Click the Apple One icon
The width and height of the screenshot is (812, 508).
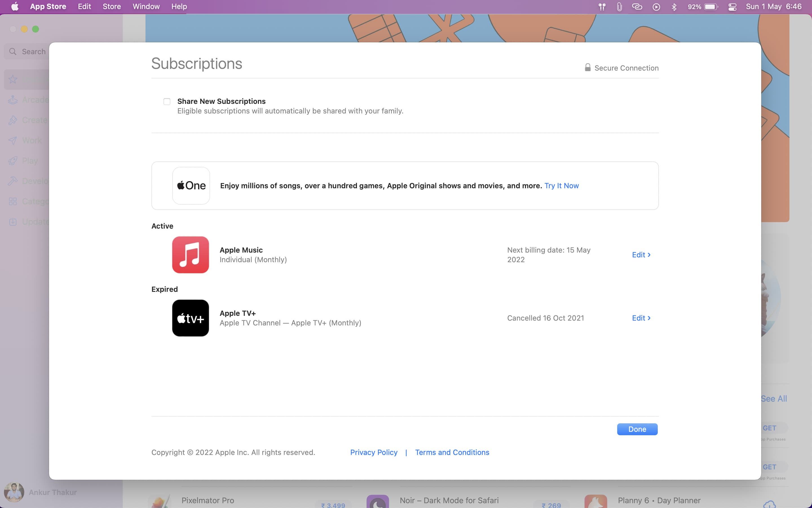coord(191,185)
